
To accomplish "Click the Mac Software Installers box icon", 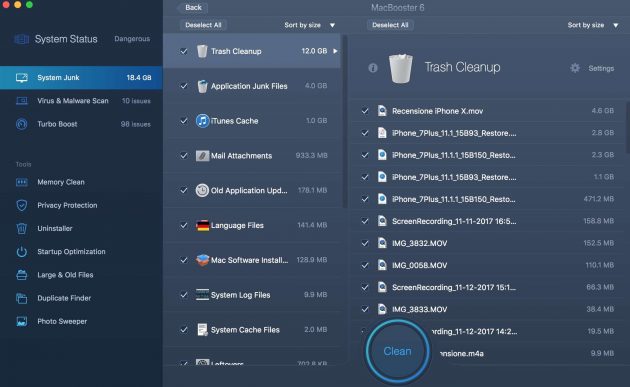I will coord(202,260).
